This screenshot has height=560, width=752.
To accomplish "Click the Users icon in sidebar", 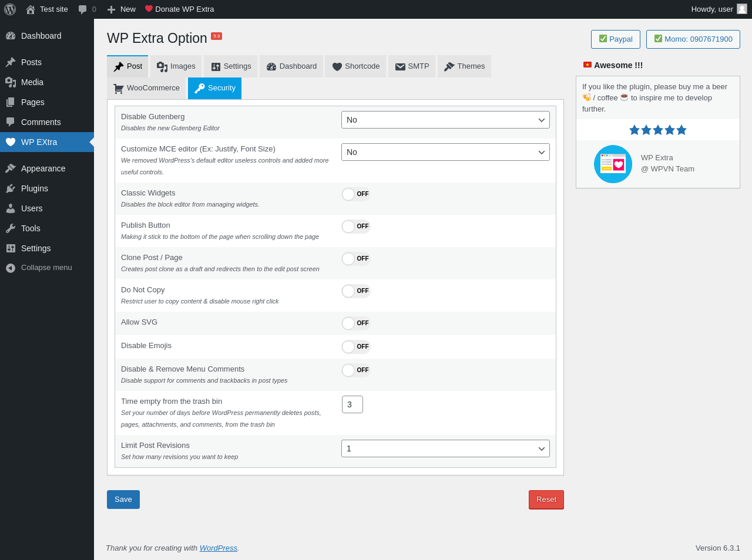I will (x=11, y=208).
